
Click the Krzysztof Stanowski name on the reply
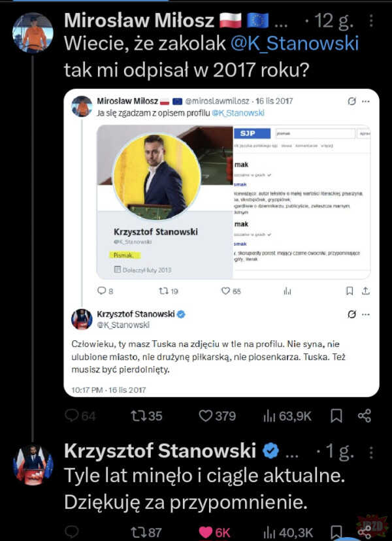click(x=160, y=451)
